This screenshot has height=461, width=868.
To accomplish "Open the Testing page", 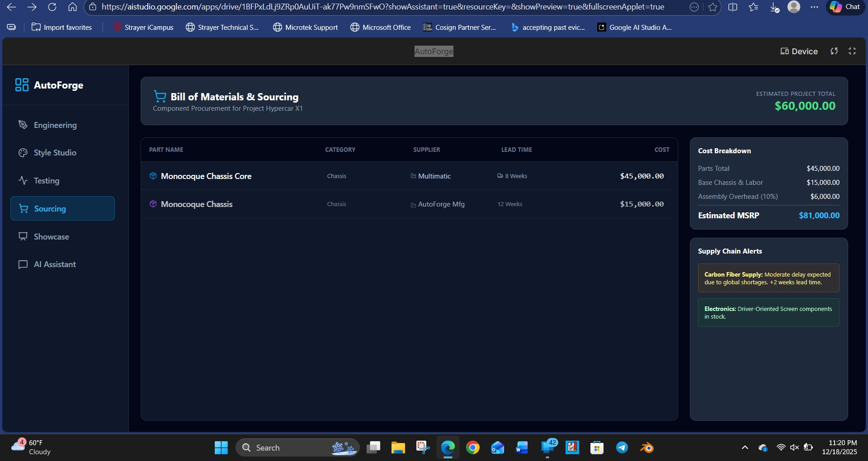I will [46, 181].
